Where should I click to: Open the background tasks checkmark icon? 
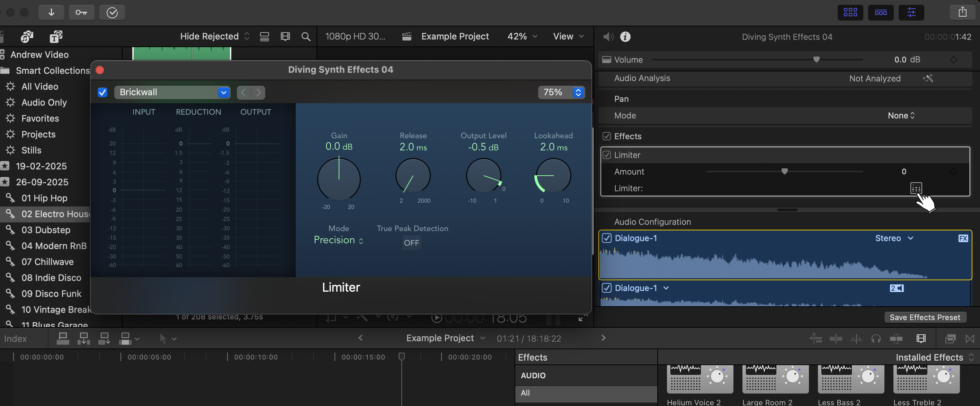point(112,12)
